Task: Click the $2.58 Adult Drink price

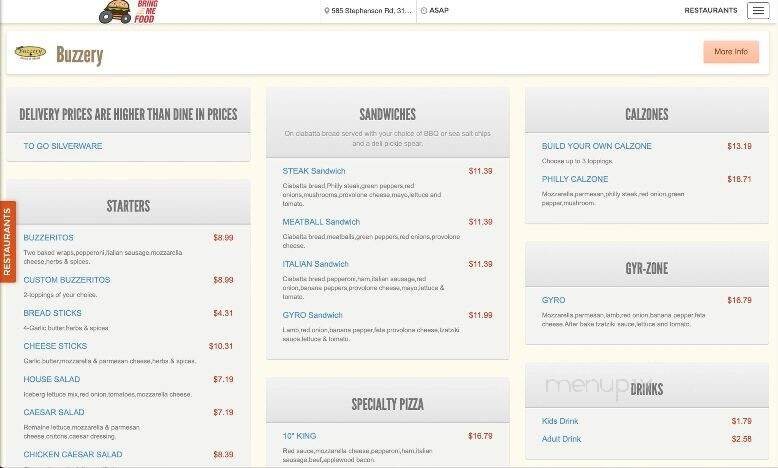Action: [741, 439]
